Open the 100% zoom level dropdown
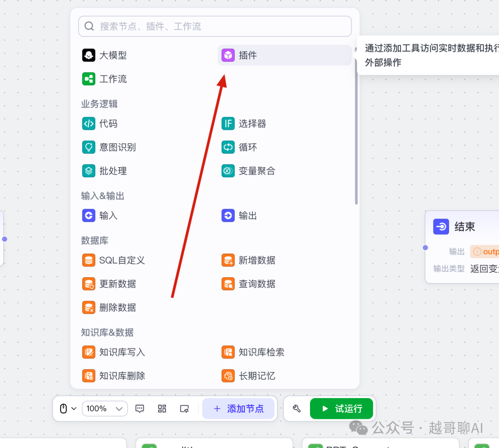This screenshot has width=499, height=448. pyautogui.click(x=105, y=409)
